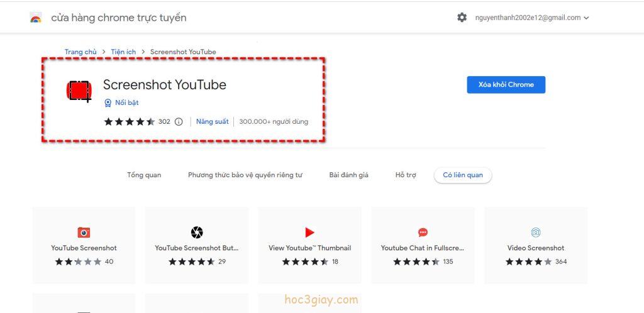
Task: Click the Nổi bật featured badge icon
Action: [108, 102]
